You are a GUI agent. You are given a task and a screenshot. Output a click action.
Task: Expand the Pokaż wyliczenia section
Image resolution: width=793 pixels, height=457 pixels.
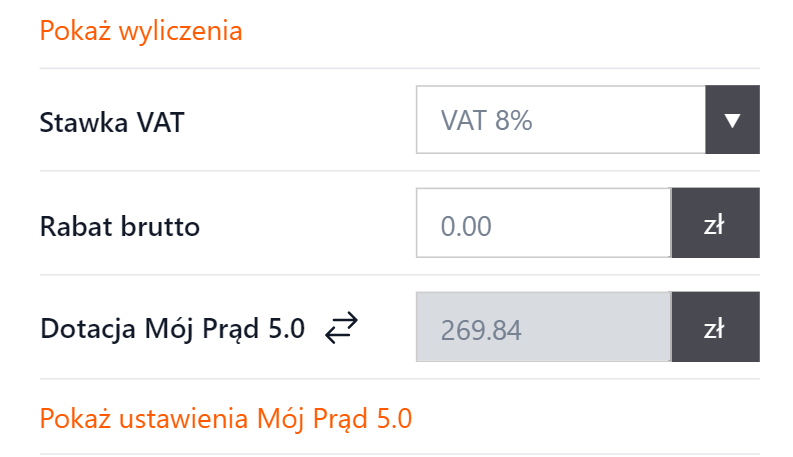(141, 31)
